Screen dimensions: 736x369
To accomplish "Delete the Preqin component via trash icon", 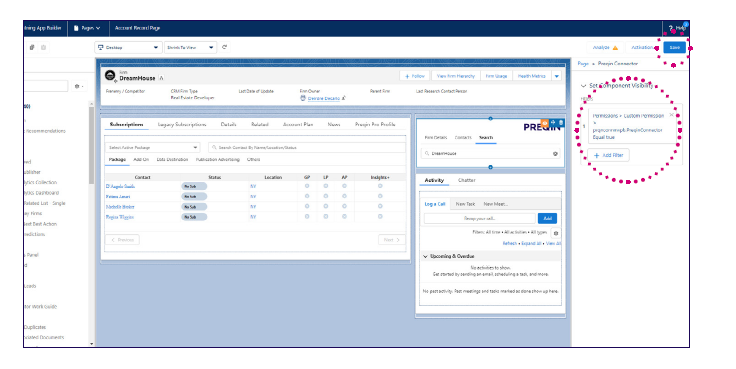I will (x=560, y=123).
